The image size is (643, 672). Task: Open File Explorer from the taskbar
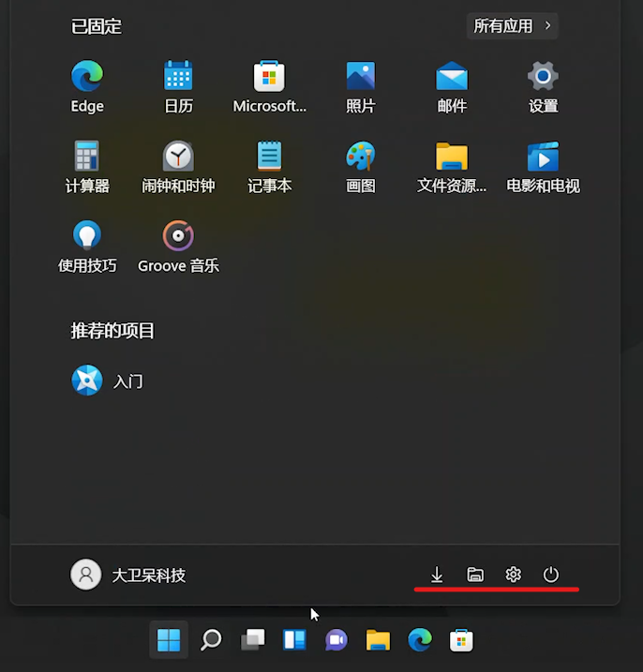click(378, 640)
